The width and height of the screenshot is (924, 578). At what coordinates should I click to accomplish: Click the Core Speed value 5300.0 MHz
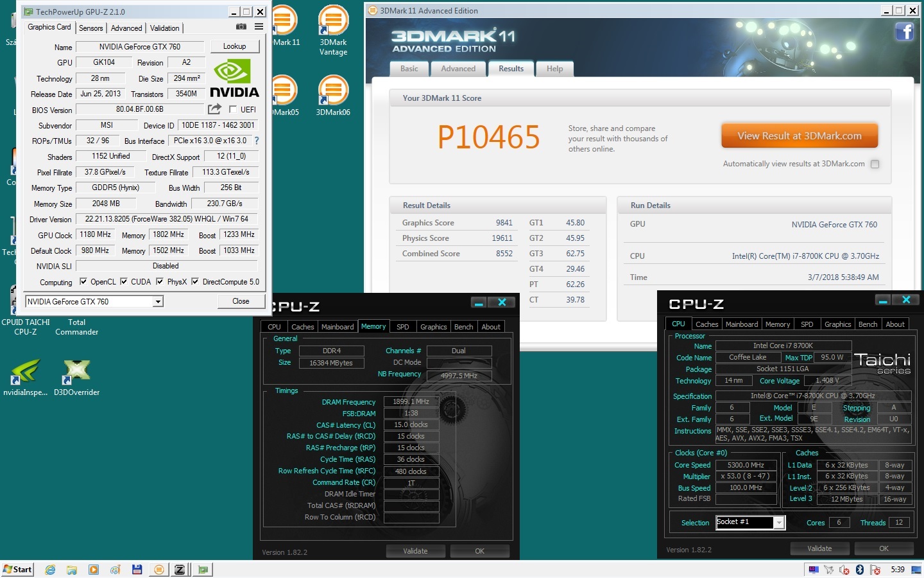tap(746, 465)
